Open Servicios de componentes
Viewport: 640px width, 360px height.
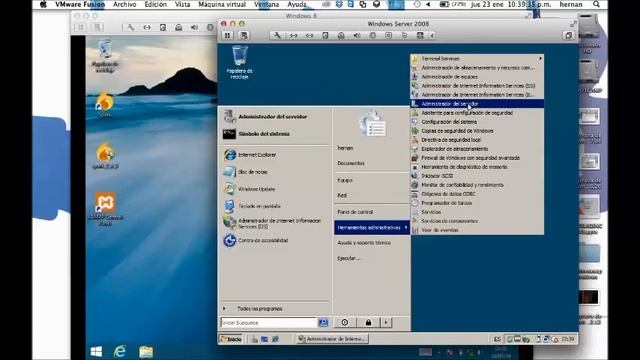(x=477, y=221)
